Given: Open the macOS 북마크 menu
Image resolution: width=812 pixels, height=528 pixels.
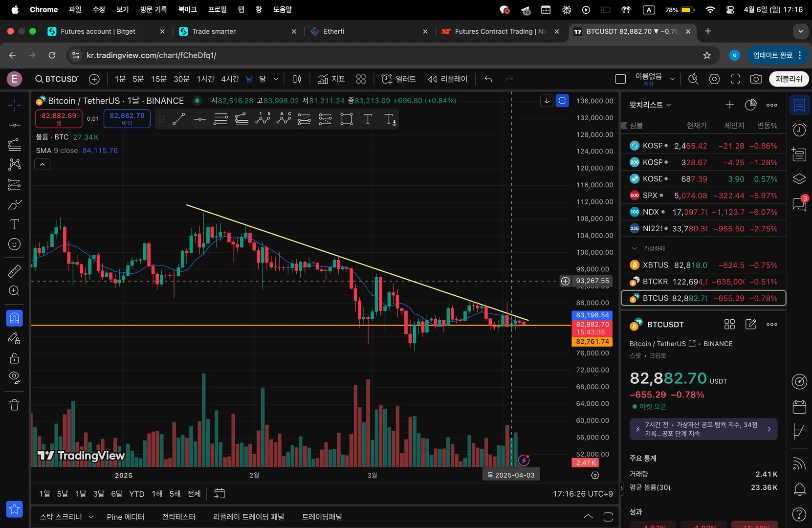Looking at the screenshot, I should click(x=188, y=9).
